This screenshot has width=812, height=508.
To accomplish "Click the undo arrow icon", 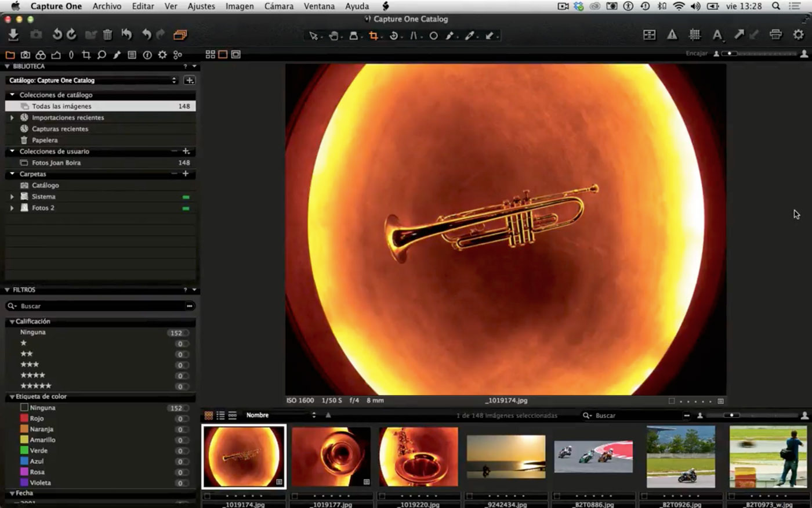I will point(146,35).
